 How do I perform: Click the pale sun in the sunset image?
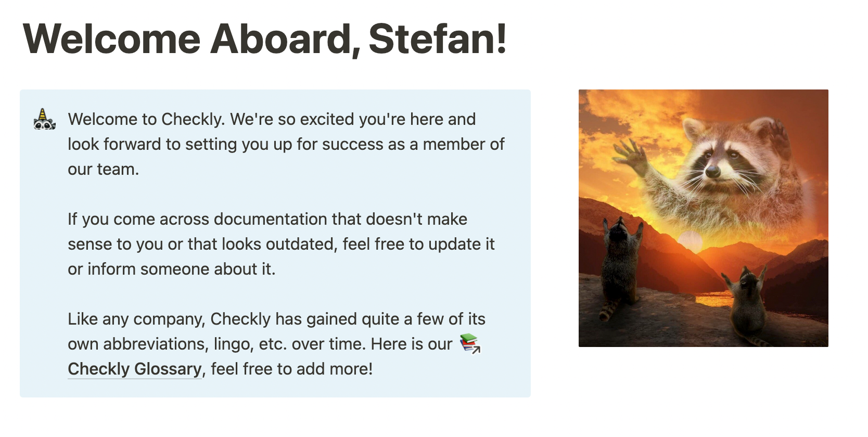[x=691, y=240]
